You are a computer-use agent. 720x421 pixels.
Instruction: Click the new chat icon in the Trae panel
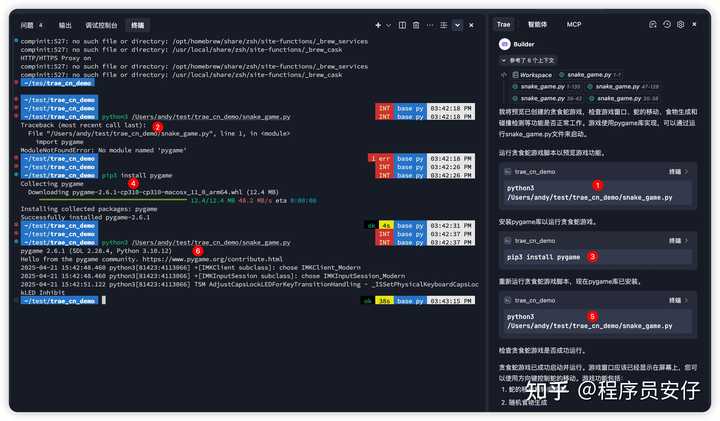point(653,24)
